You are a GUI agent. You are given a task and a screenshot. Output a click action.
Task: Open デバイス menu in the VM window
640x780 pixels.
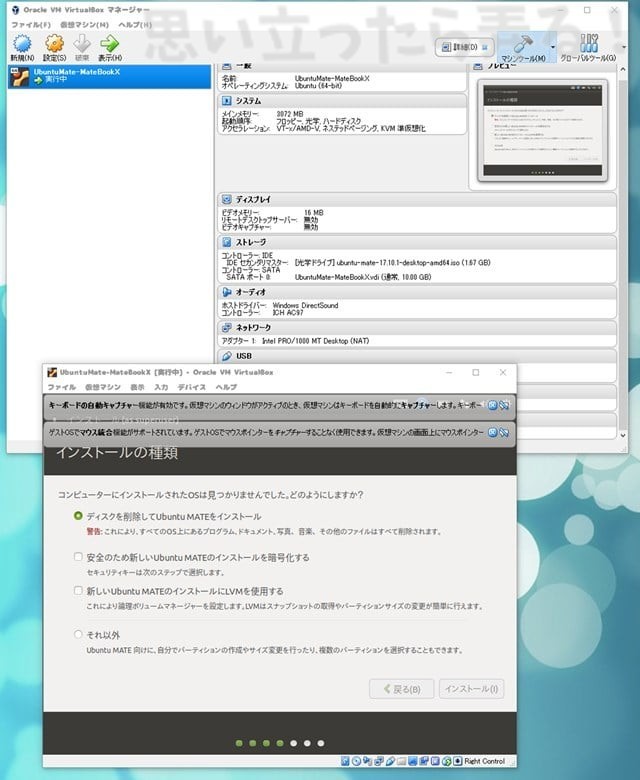[x=192, y=387]
